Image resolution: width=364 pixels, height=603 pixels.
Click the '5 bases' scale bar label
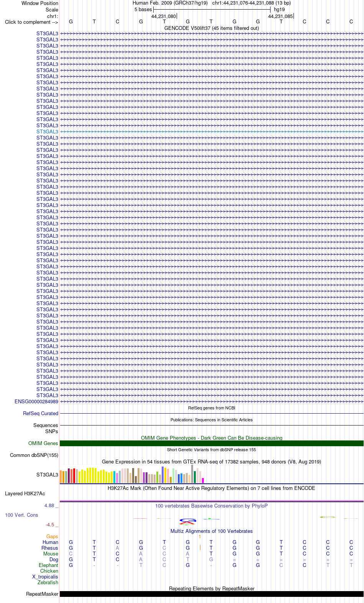point(143,9)
